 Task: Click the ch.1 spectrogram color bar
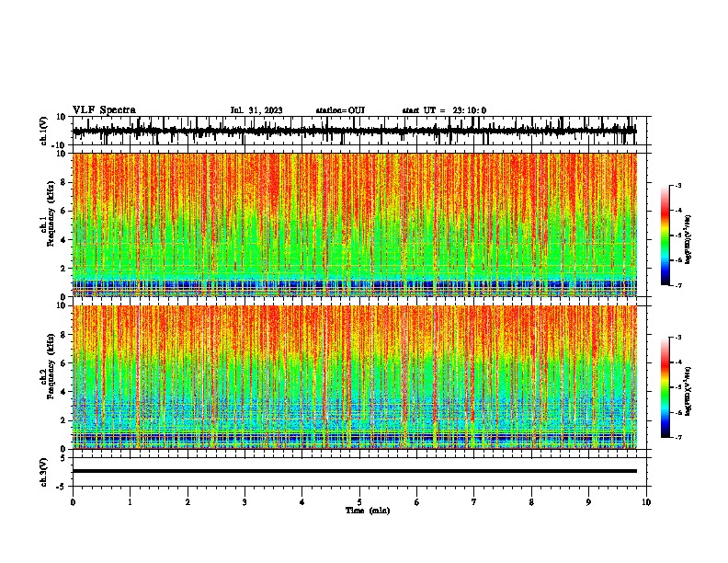tap(665, 236)
